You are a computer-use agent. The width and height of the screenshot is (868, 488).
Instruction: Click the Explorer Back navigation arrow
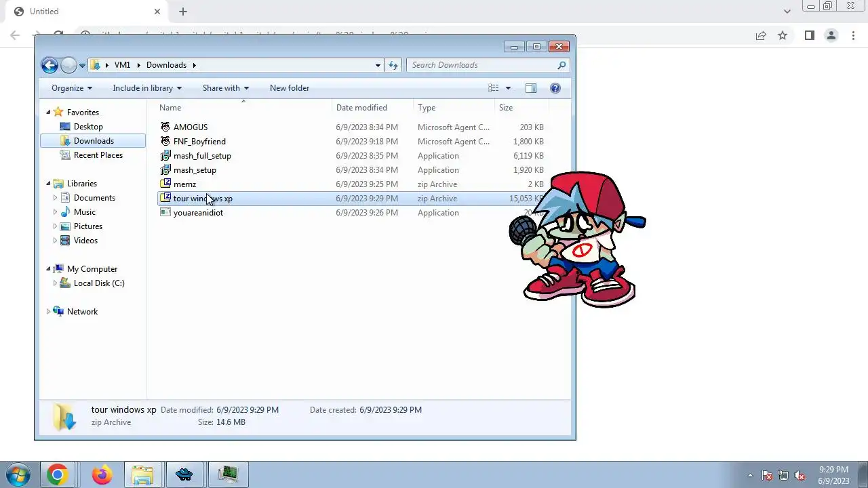click(50, 65)
